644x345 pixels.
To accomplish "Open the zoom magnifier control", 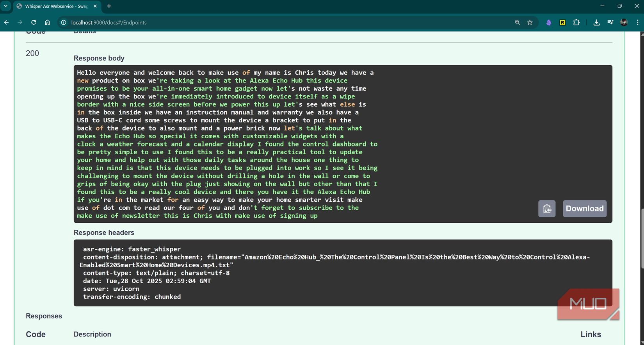I will coord(518,23).
